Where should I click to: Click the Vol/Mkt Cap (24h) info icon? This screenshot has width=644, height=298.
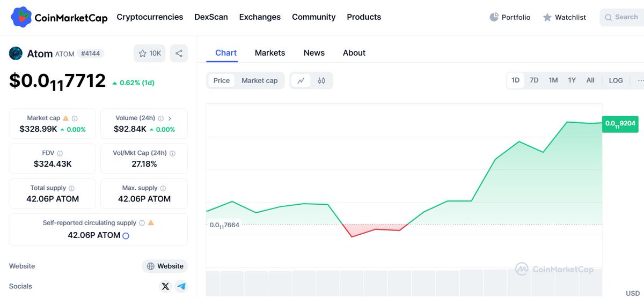pos(172,153)
